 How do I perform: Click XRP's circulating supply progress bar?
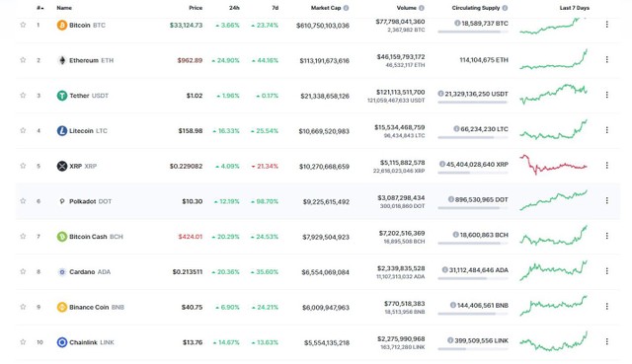(473, 173)
